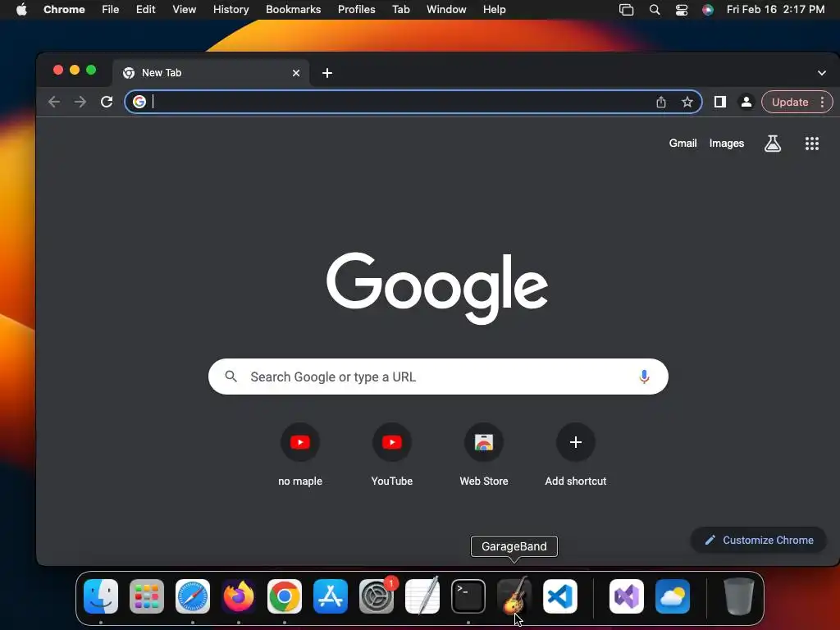Bookmark this tab with the star icon
This screenshot has width=840, height=630.
[687, 102]
